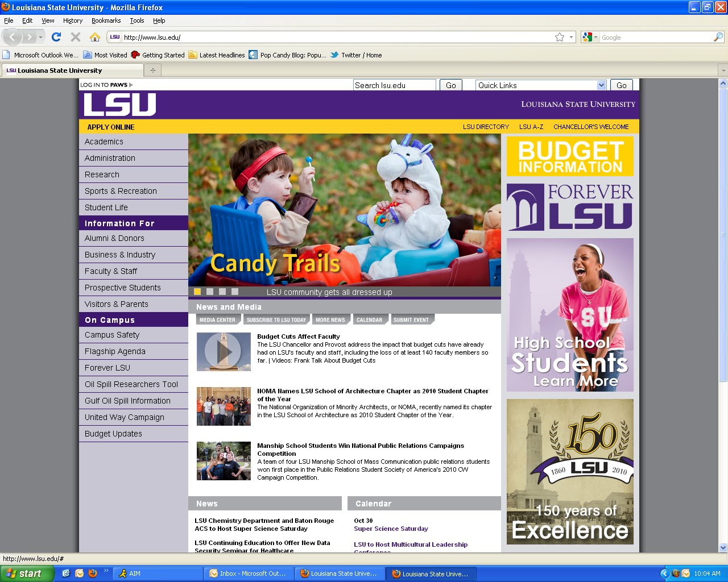Click the APPLY ONLINE link
The width and height of the screenshot is (728, 582).
[110, 127]
